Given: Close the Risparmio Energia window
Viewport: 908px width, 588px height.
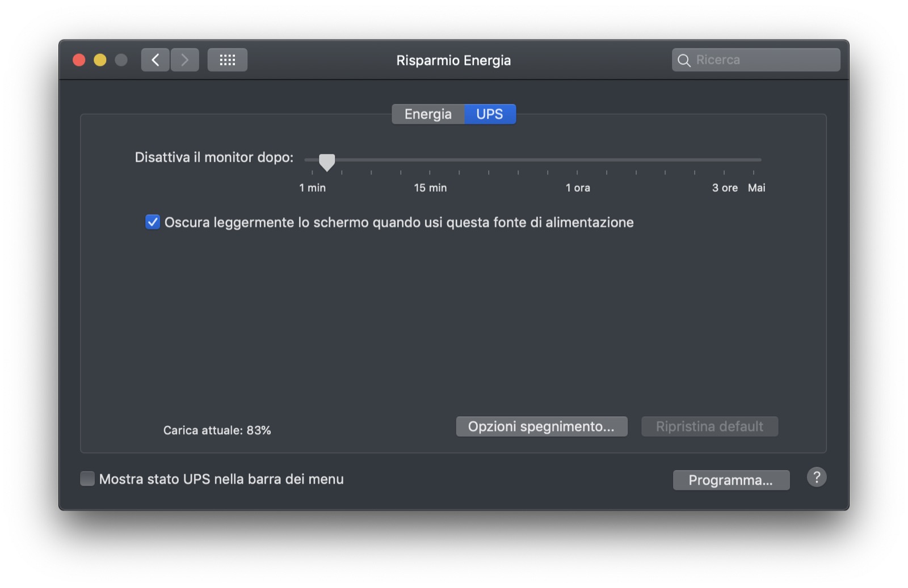Looking at the screenshot, I should pos(79,60).
